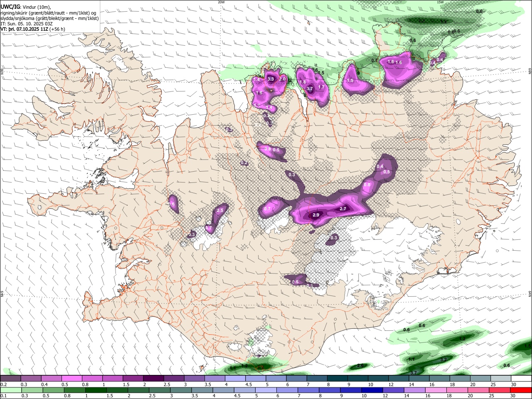Click the '20W' longitude label
The width and height of the screenshot is (532, 399).
221,2
